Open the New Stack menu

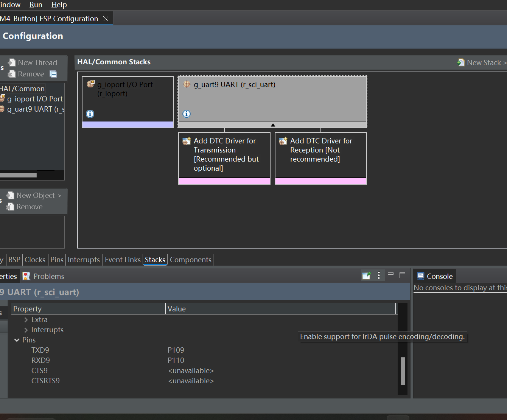tap(482, 62)
